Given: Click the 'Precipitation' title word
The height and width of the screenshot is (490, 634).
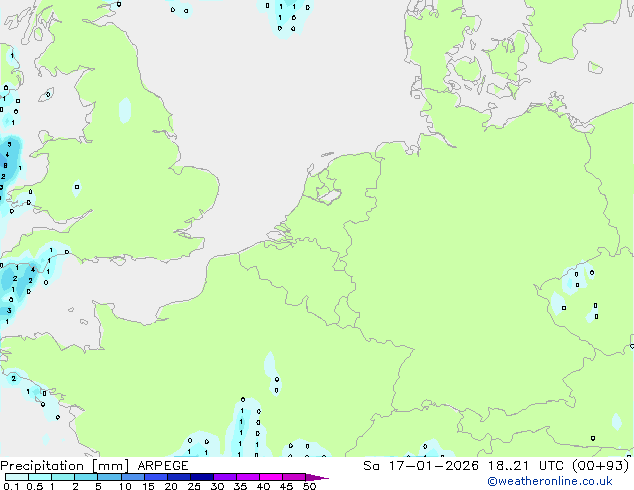Looking at the screenshot, I should click(42, 466).
